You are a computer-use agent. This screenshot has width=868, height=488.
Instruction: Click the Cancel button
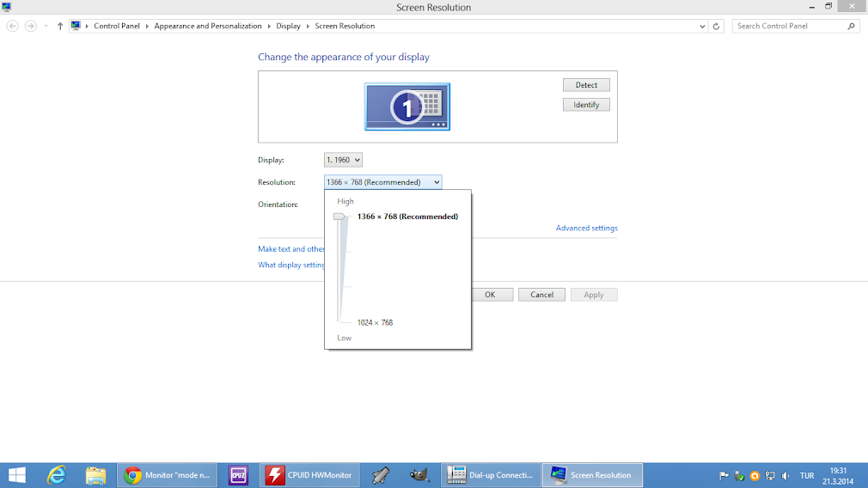click(542, 295)
